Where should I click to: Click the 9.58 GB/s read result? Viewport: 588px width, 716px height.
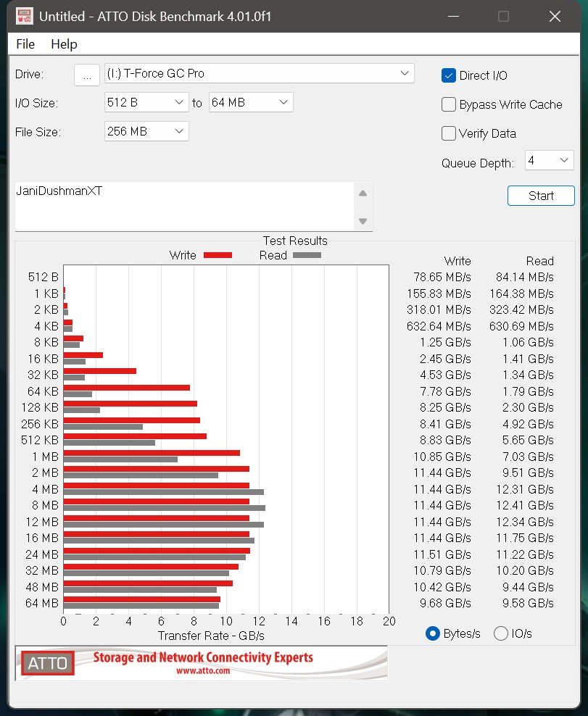coord(528,603)
